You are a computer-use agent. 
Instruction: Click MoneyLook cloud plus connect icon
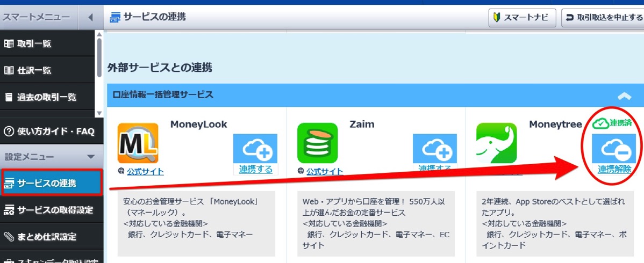click(255, 149)
